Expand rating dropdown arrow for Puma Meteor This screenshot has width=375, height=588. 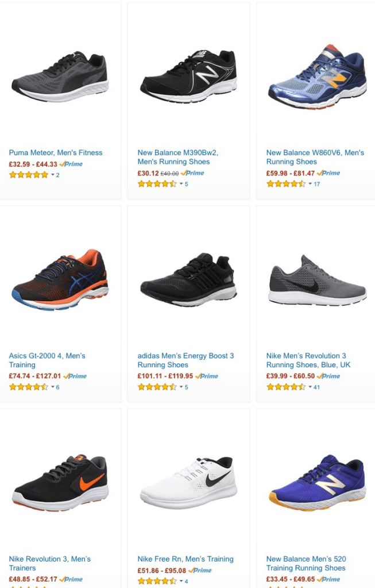[x=53, y=175]
